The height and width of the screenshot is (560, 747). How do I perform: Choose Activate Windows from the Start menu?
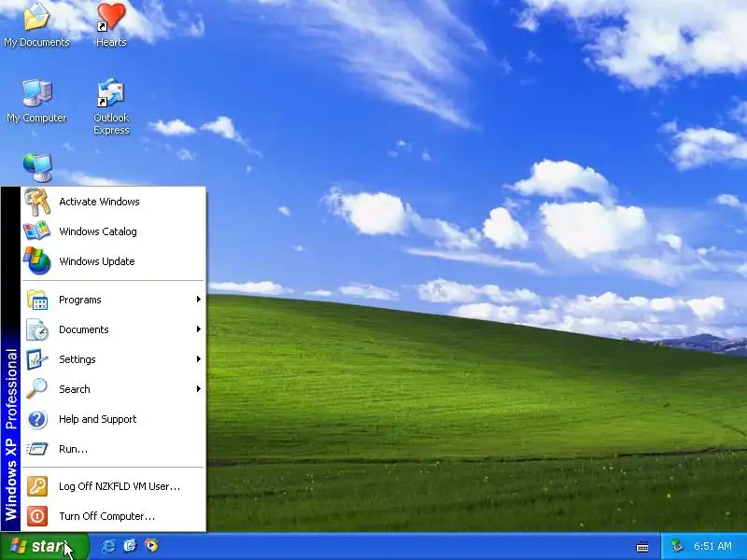[x=113, y=202]
